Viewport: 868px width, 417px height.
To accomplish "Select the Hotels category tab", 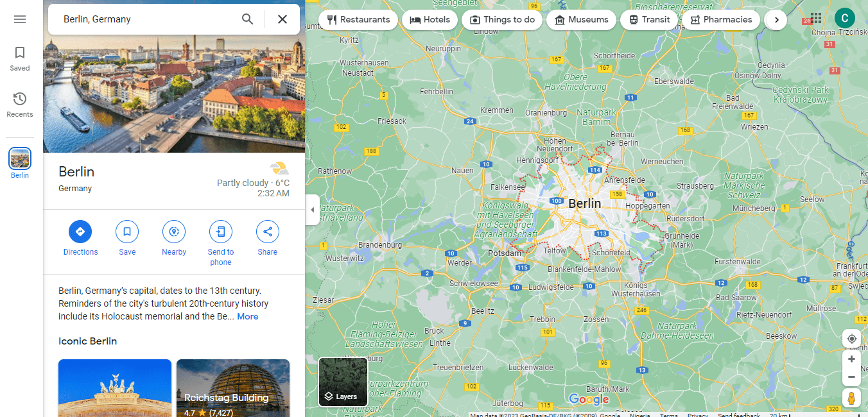I will [429, 19].
